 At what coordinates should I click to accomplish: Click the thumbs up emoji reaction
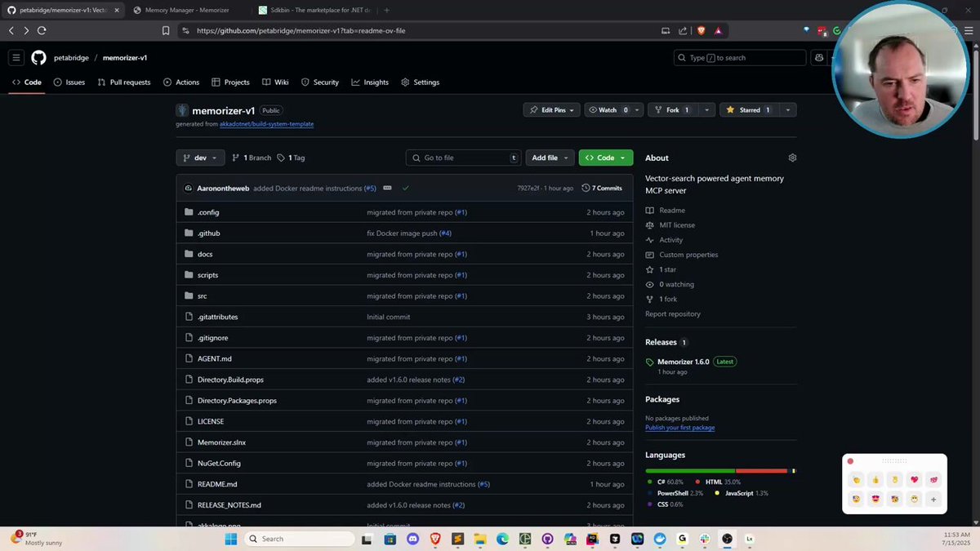pos(875,480)
